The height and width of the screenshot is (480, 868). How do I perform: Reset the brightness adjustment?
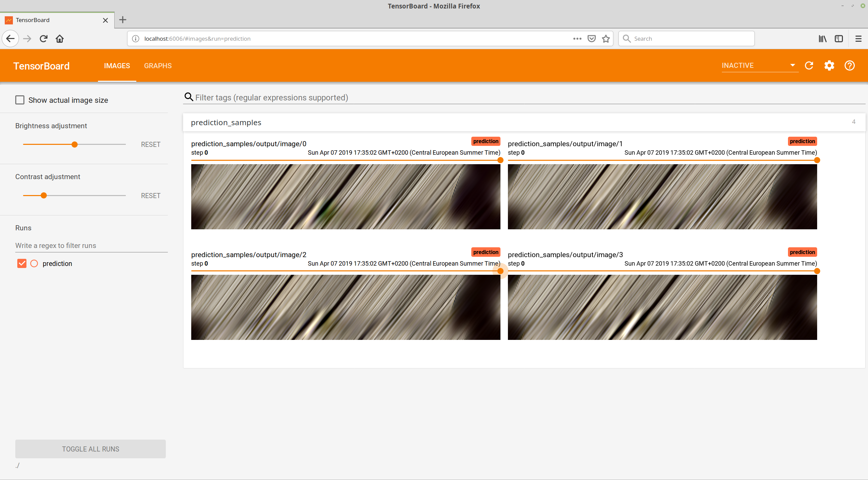151,145
